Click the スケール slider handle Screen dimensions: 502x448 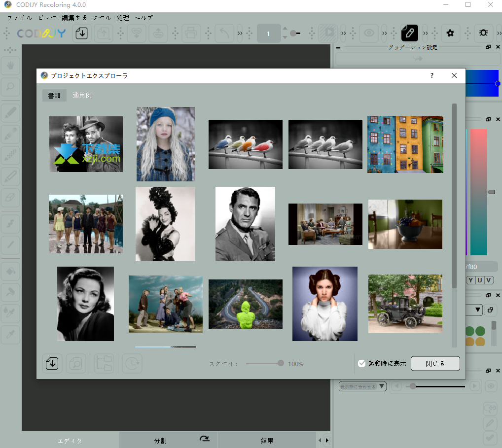point(281,363)
